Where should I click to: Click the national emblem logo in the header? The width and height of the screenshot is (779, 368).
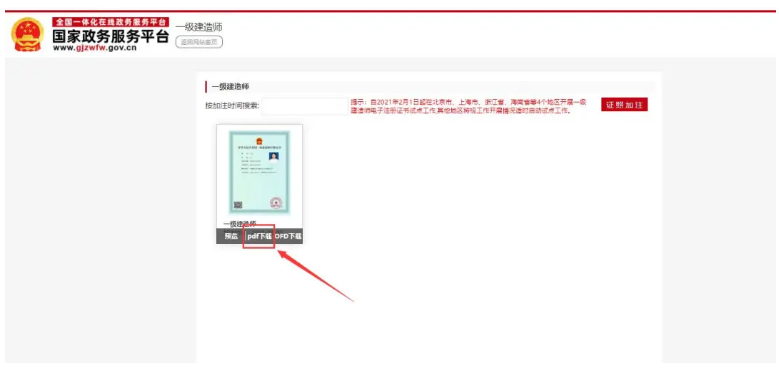(27, 34)
